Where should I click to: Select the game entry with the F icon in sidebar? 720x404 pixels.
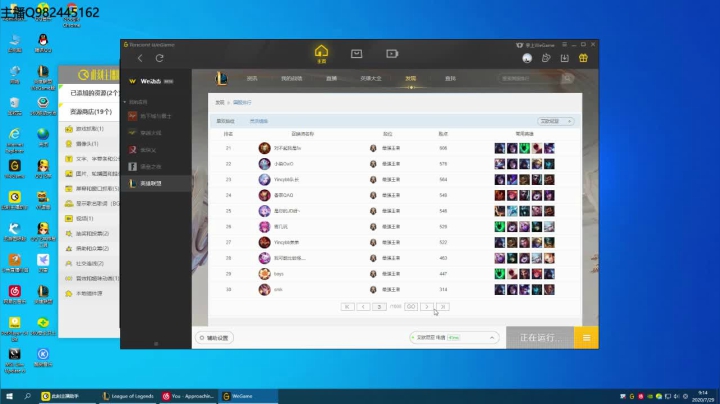point(156,166)
